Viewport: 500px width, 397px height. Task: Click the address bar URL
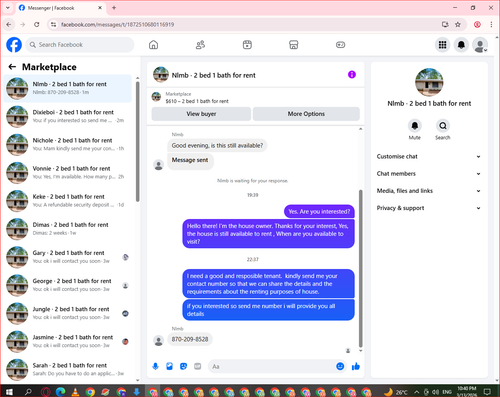point(117,24)
